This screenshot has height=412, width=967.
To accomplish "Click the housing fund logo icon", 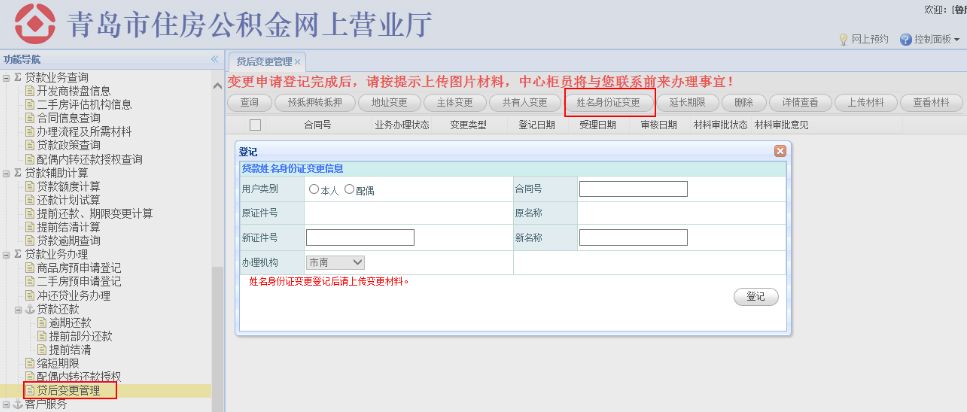I will click(x=35, y=23).
